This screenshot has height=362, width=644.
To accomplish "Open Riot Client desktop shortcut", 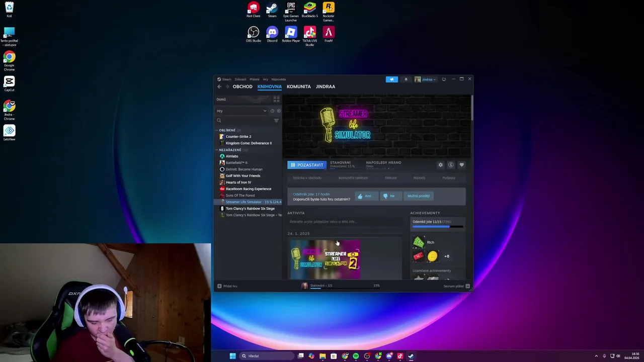I will point(253,10).
